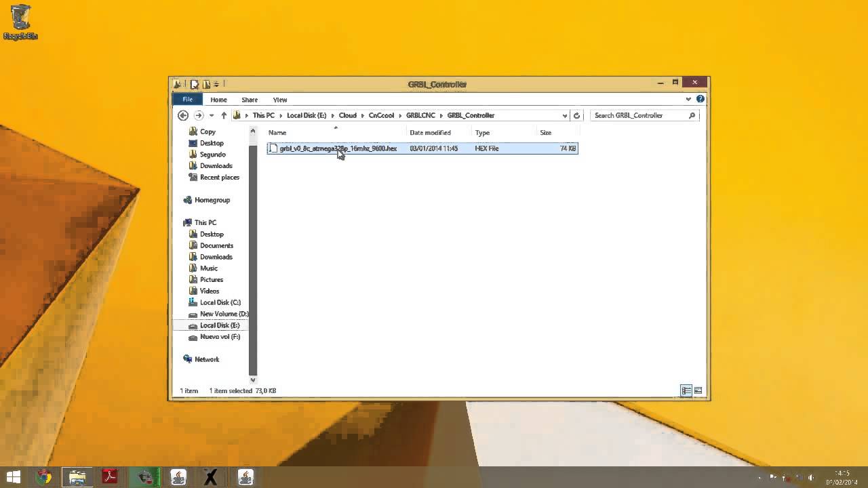Open Copy folder in Favorites

click(x=208, y=131)
